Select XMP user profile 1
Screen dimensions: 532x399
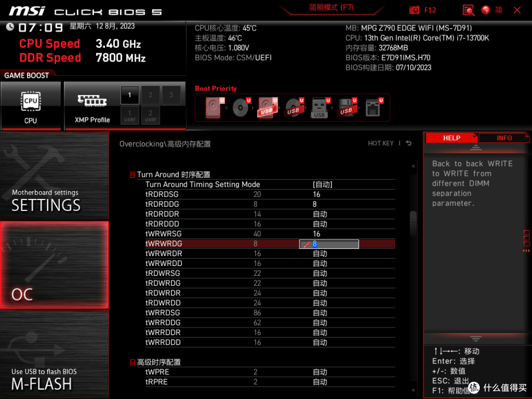tap(130, 115)
